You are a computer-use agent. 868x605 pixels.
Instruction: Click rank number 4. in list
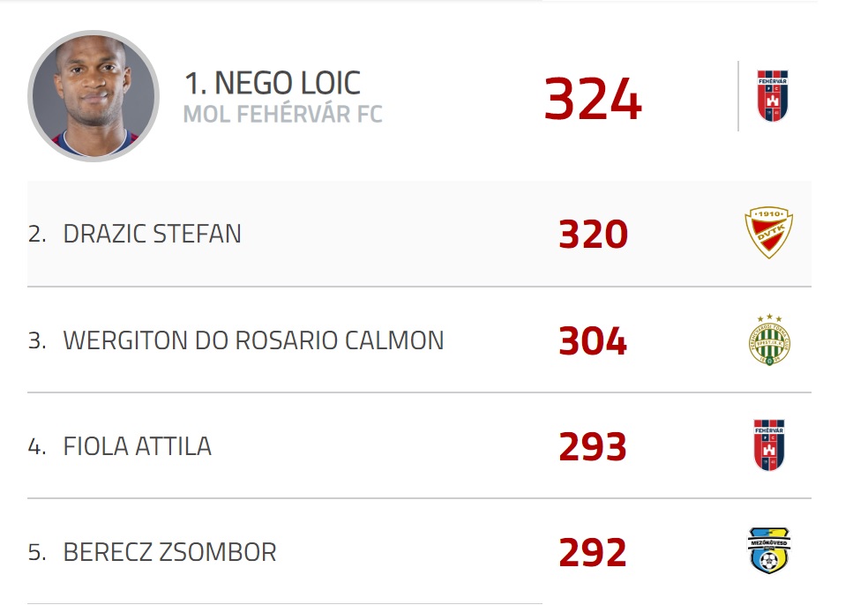37,446
